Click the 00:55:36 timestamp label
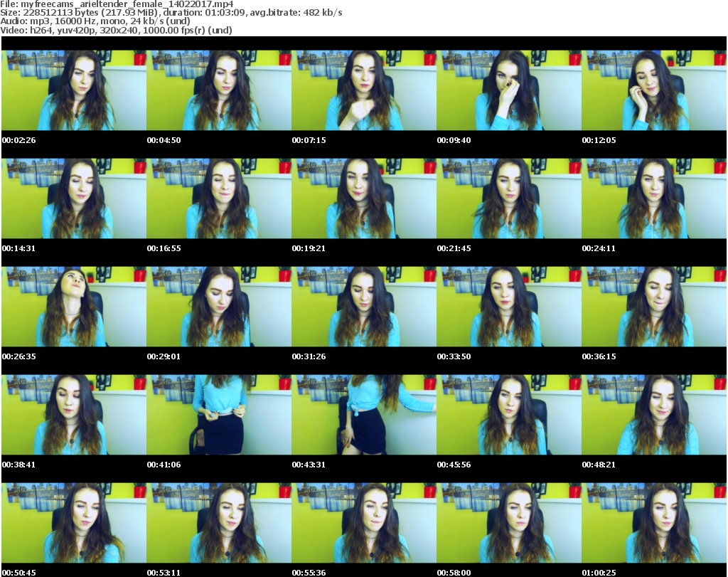728x577 pixels. click(309, 573)
